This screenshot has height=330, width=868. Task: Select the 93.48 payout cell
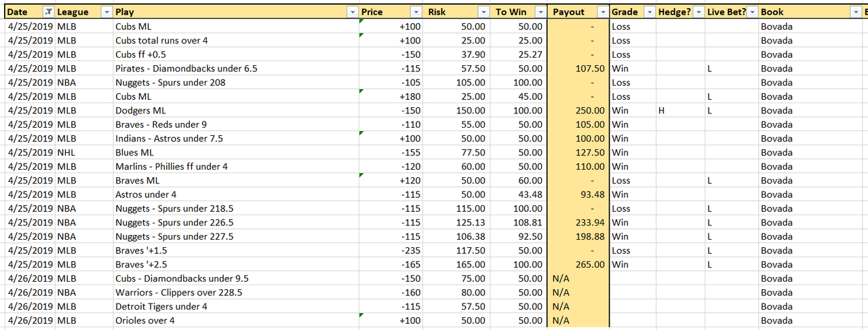[x=578, y=195]
